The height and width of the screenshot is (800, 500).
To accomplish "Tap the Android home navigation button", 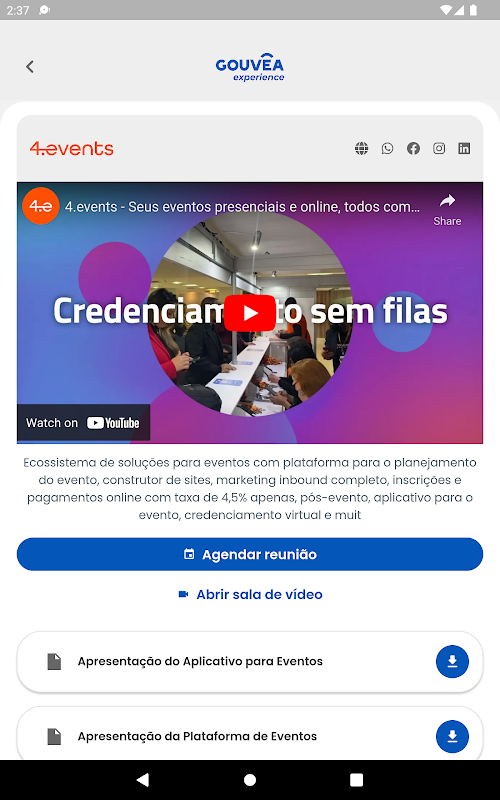I will coord(250,780).
